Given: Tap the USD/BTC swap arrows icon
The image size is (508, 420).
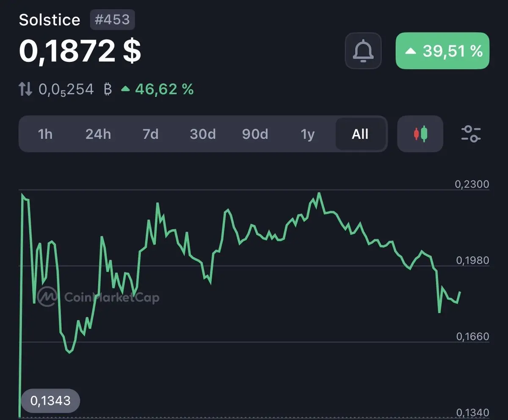Looking at the screenshot, I should (x=25, y=89).
